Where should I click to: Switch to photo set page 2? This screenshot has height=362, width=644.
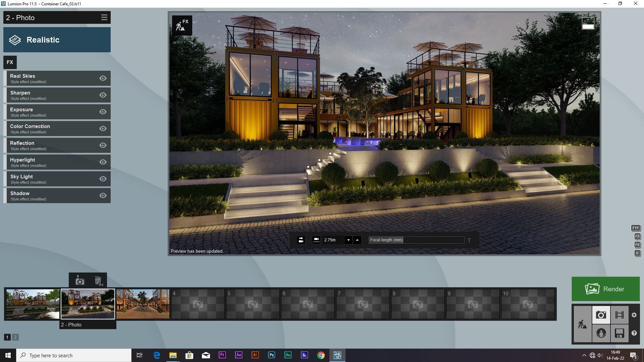tap(15, 337)
